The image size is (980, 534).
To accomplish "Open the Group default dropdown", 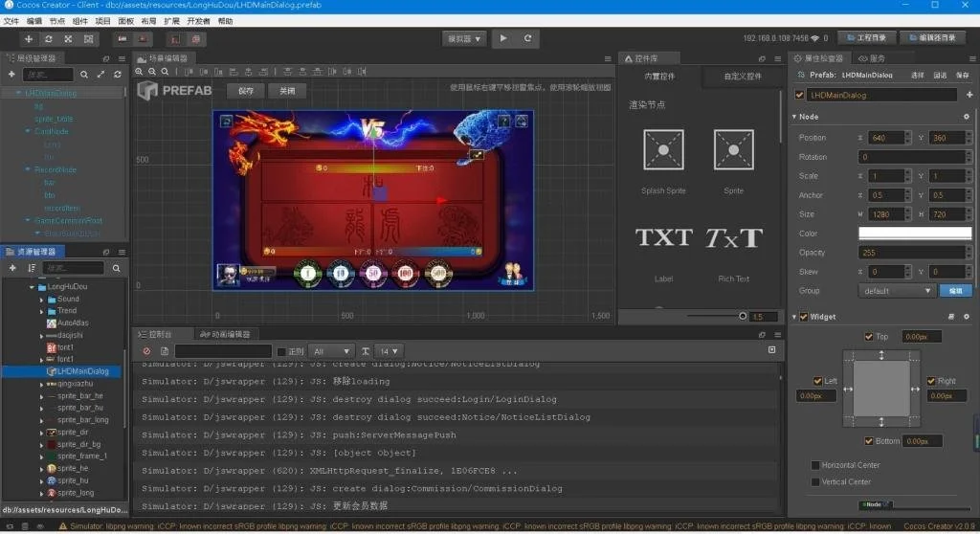I will [x=898, y=291].
